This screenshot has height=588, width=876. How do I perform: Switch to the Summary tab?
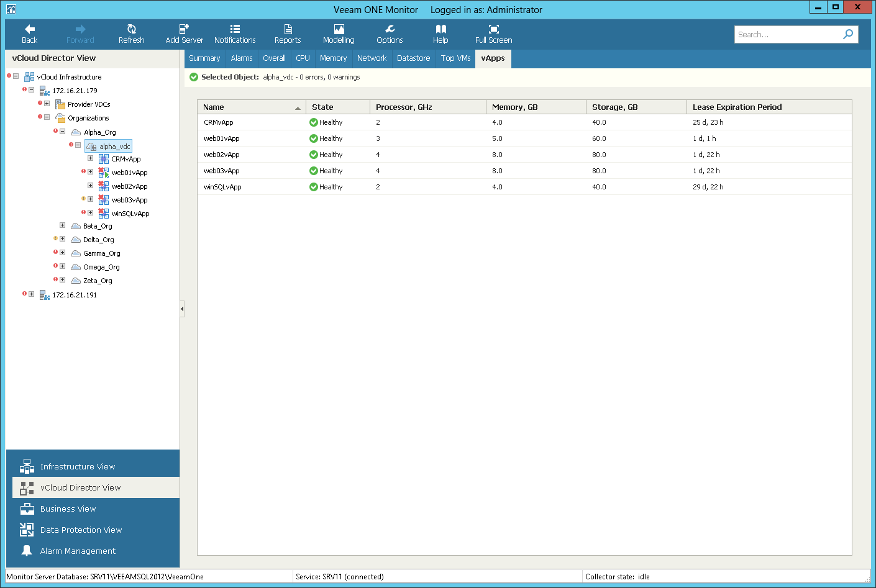coord(204,58)
